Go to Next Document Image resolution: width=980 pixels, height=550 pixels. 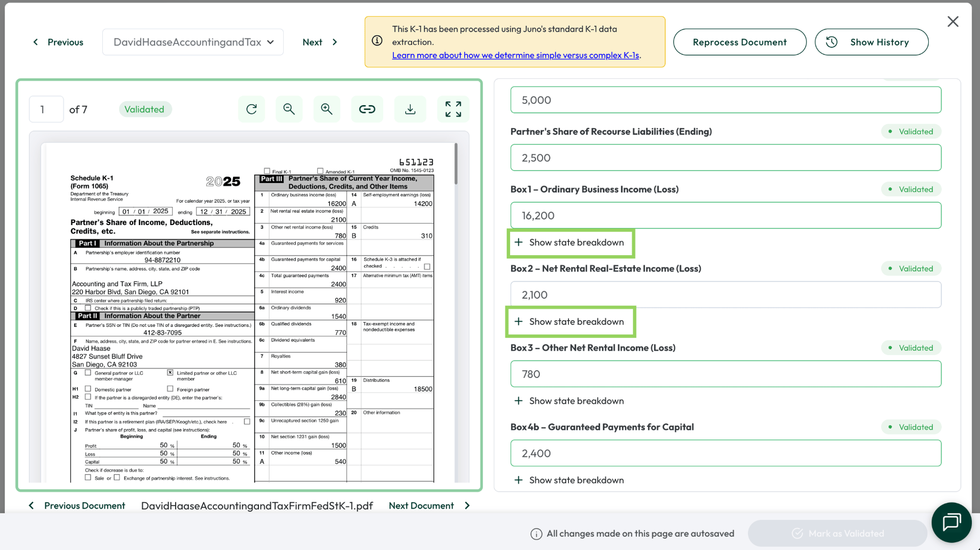430,506
